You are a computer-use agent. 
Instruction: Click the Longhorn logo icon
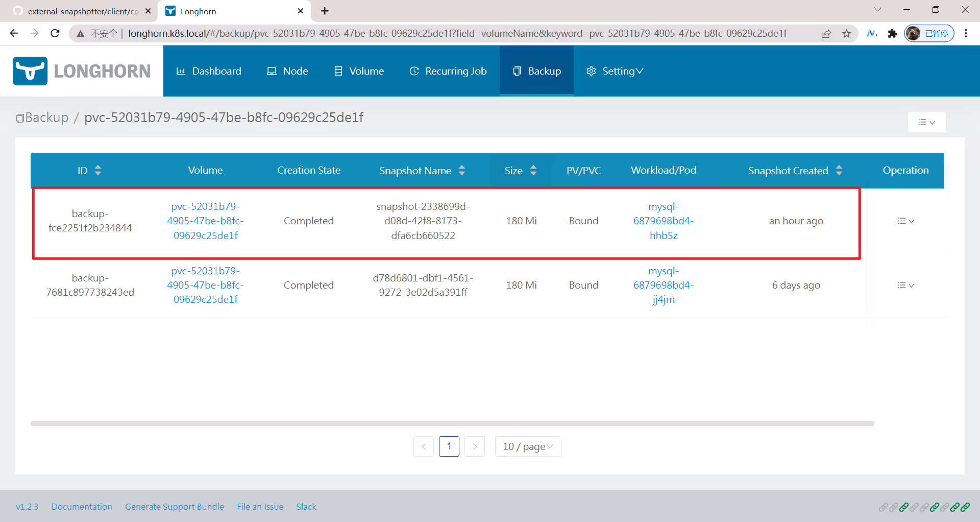click(x=30, y=71)
